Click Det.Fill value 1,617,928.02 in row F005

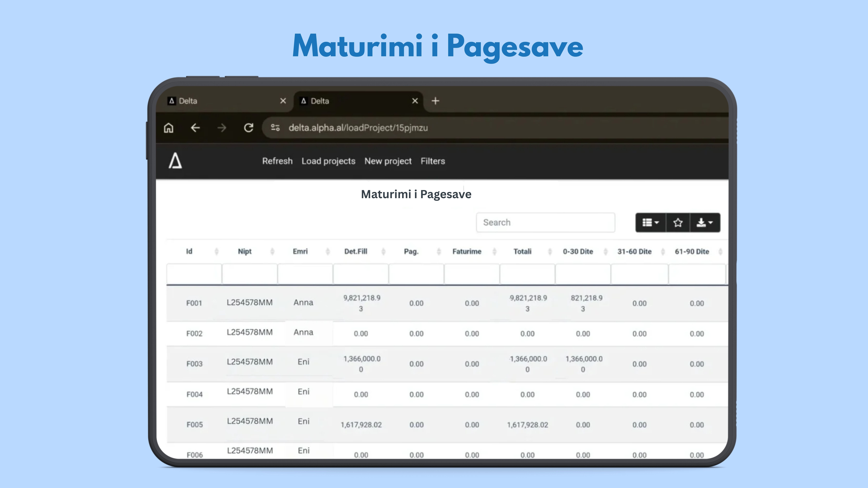tap(361, 425)
